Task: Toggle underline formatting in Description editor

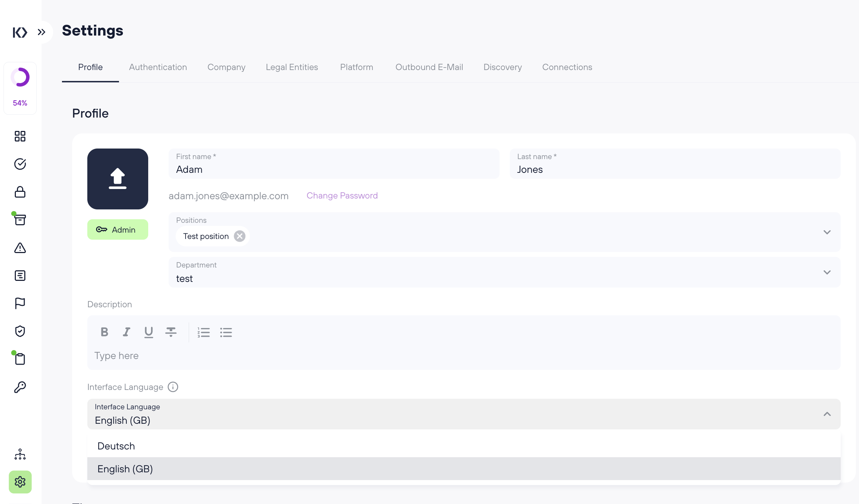Action: pos(149,332)
